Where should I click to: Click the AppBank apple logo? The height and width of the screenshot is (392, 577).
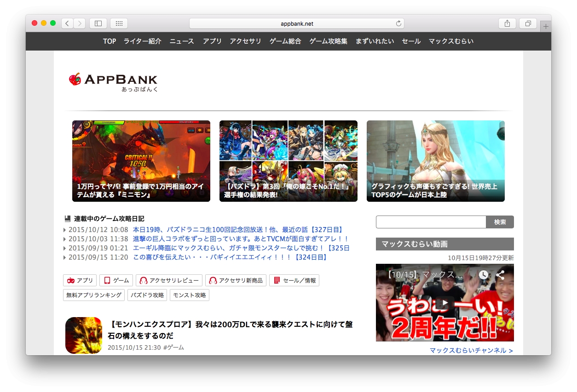pyautogui.click(x=74, y=79)
